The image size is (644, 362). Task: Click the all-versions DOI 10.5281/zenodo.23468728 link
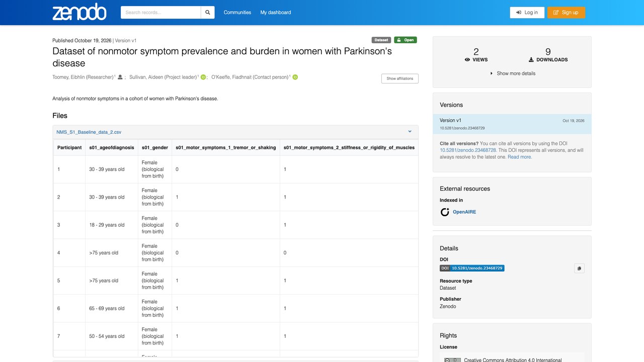(x=468, y=150)
